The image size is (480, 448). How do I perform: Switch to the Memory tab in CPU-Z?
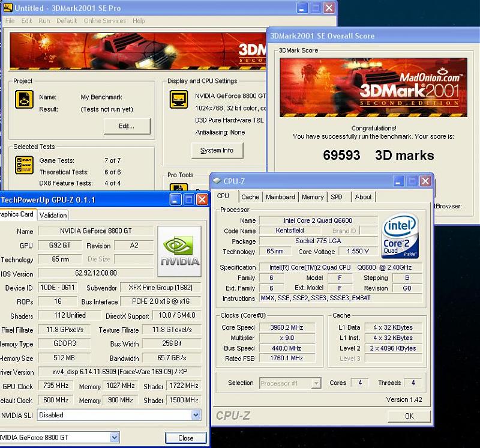point(313,197)
